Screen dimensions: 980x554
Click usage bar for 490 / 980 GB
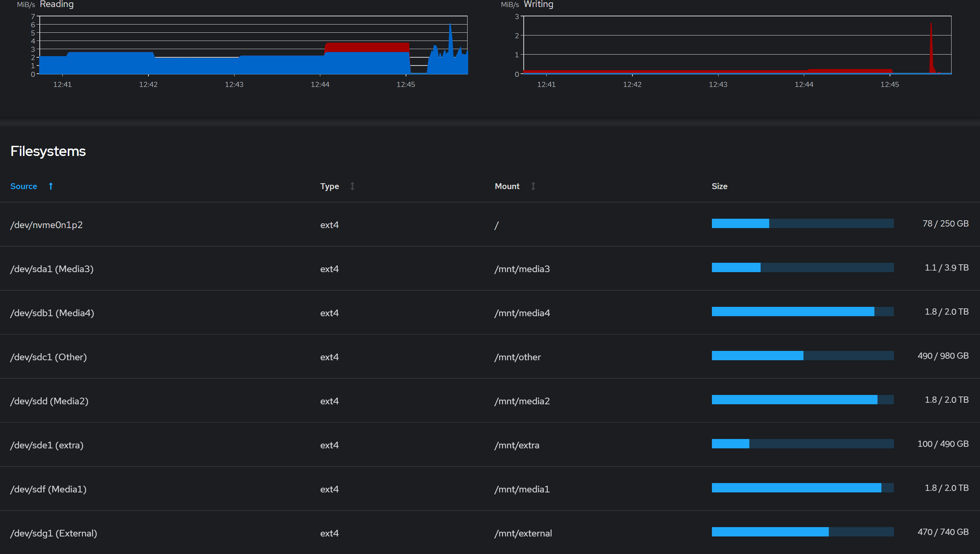803,356
